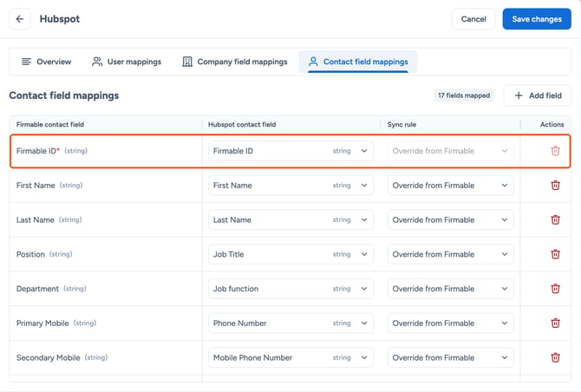
Task: Change sync rule for Secondary Mobile row
Action: [x=451, y=357]
